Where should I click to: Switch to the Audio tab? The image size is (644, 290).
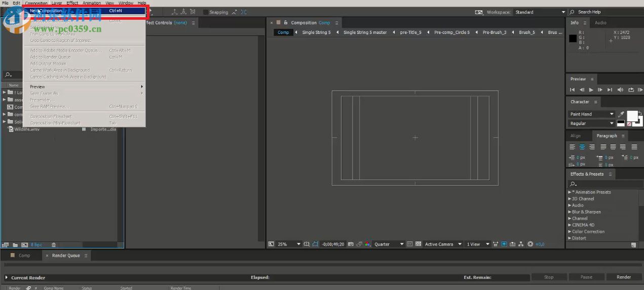[600, 23]
